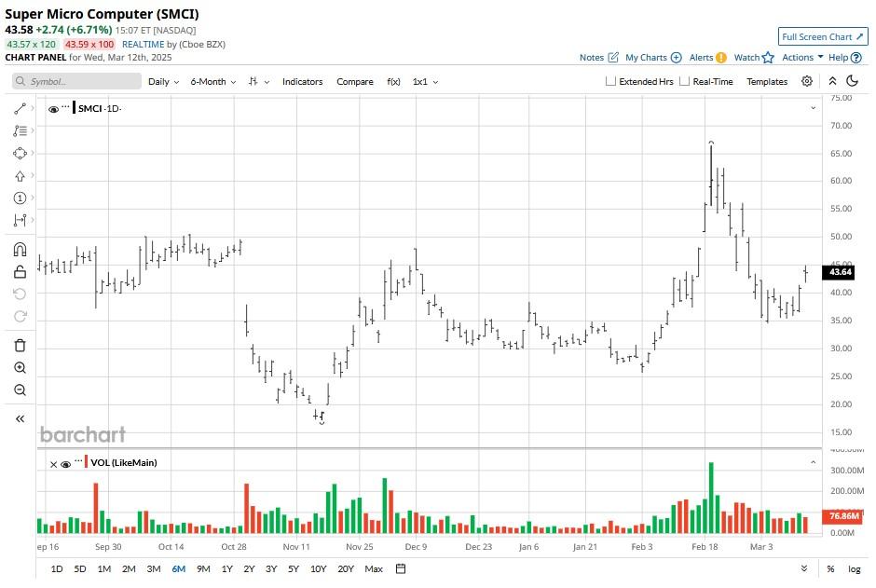The width and height of the screenshot is (876, 588).
Task: Delete drawings with the trash icon
Action: tap(20, 346)
